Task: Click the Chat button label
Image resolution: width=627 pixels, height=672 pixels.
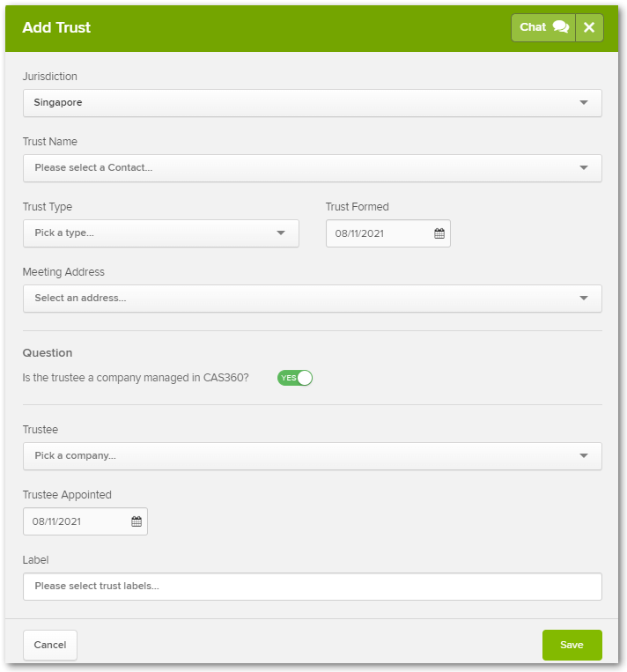Action: (x=533, y=27)
